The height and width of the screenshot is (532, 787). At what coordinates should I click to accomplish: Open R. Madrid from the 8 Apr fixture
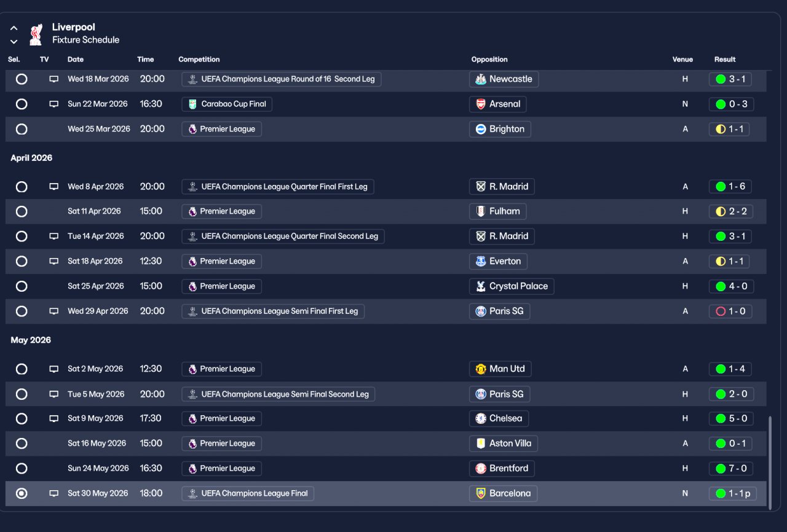(x=502, y=187)
